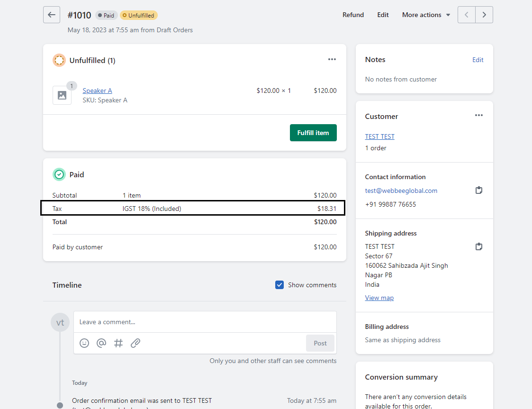This screenshot has height=409, width=532.
Task: Mention a staff member with @ icon
Action: coord(101,343)
